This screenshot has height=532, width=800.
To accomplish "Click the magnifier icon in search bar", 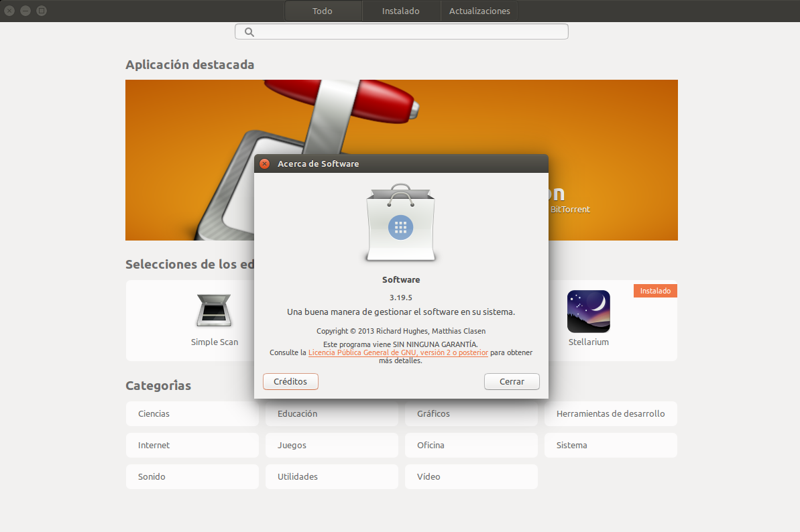I will coord(249,32).
